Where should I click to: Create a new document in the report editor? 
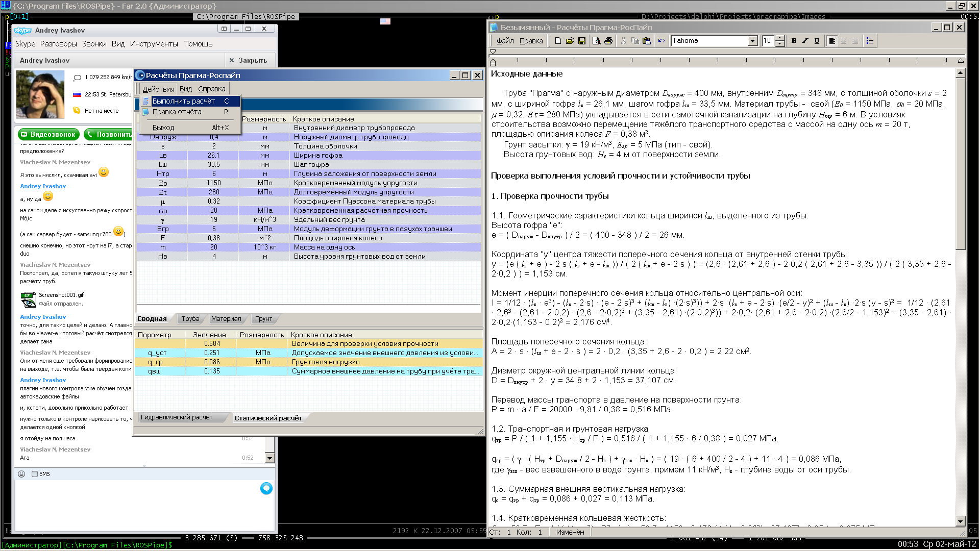coord(557,41)
